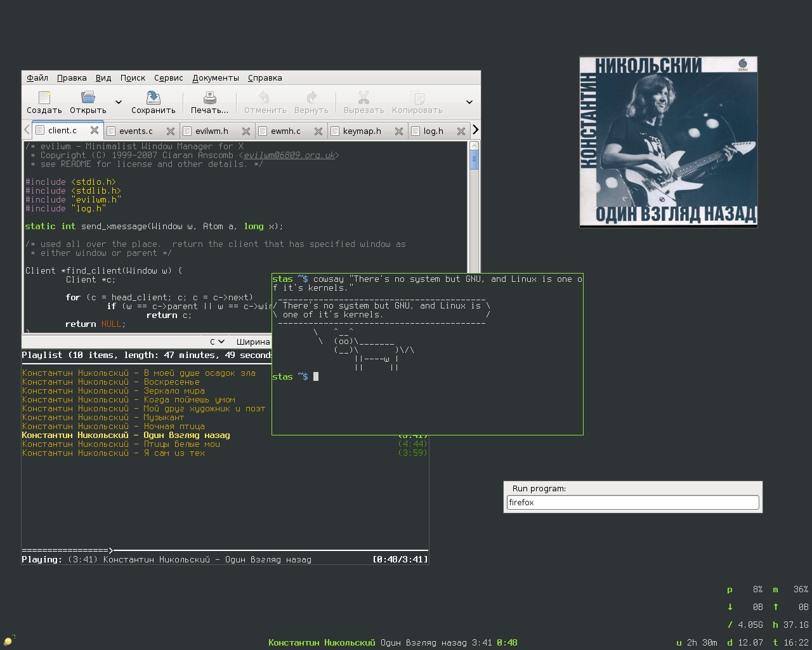Screen dimensions: 812x650
Task: Click the now-playing artist name in the bottom bar
Action: pyautogui.click(x=322, y=642)
